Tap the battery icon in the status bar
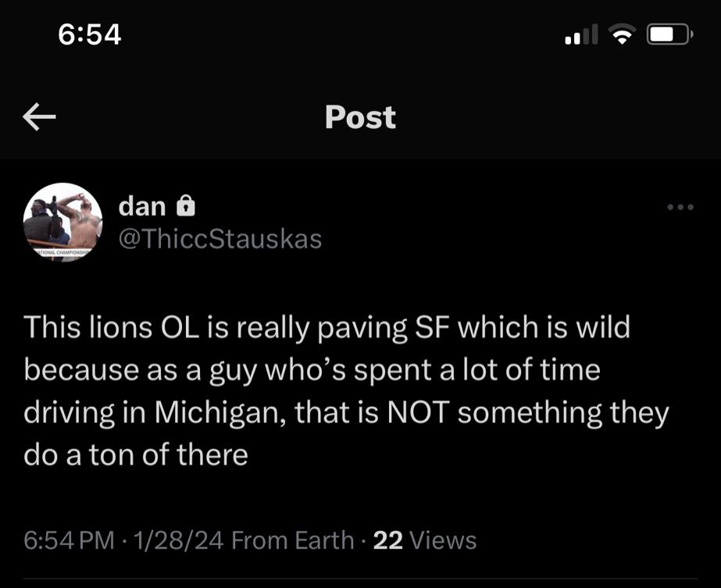This screenshot has width=721, height=588. point(669,34)
